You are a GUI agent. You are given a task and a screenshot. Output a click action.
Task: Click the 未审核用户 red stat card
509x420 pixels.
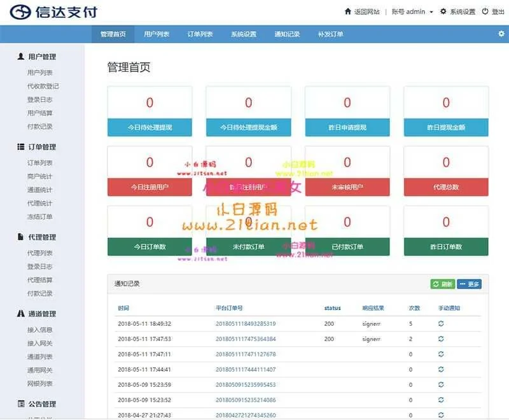(x=347, y=172)
